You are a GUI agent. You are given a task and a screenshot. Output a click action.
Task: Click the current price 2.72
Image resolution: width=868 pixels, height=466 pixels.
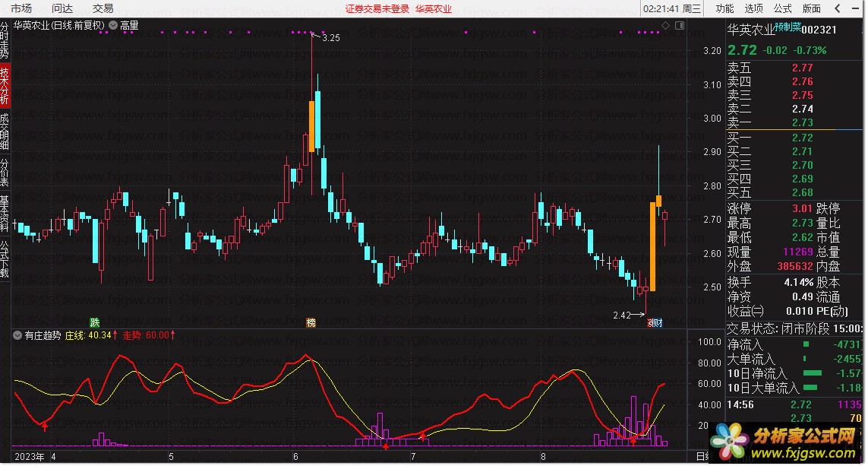click(742, 50)
